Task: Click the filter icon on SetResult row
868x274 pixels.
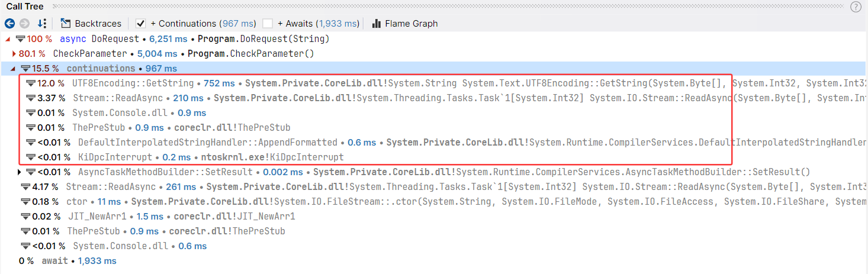Action: 31,172
